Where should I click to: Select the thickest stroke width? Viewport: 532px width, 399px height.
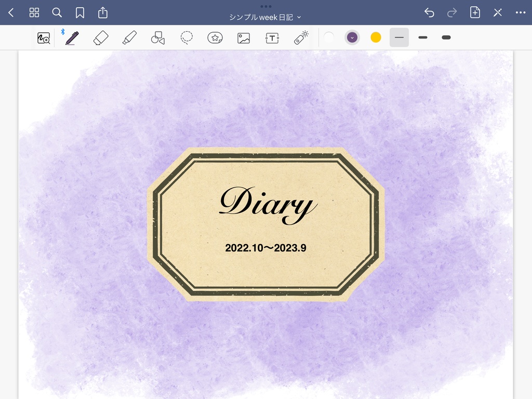446,37
